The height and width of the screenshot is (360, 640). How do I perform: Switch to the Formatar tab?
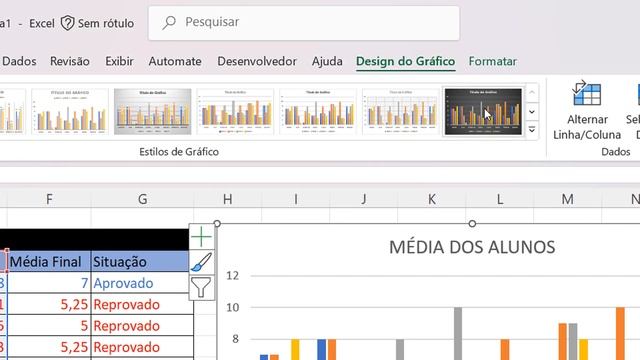pos(493,61)
